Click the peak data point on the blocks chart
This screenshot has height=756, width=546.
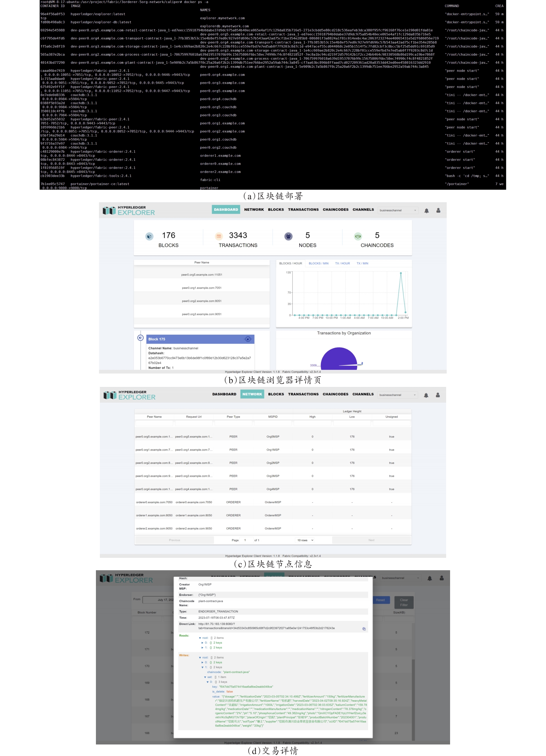pyautogui.click(x=401, y=273)
